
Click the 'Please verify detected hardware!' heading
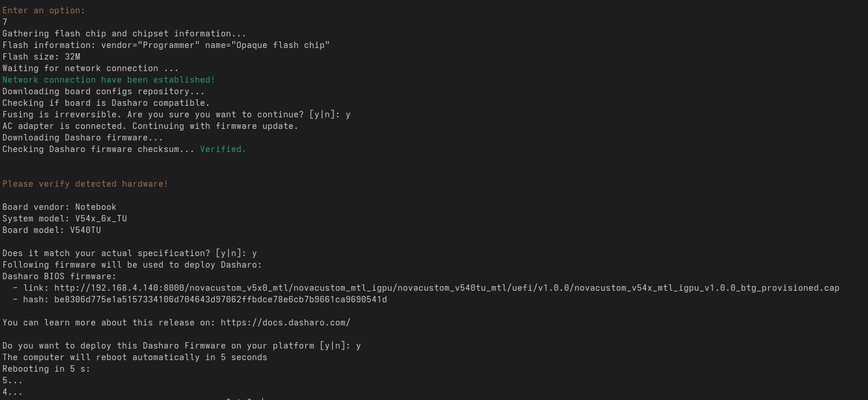pos(86,184)
